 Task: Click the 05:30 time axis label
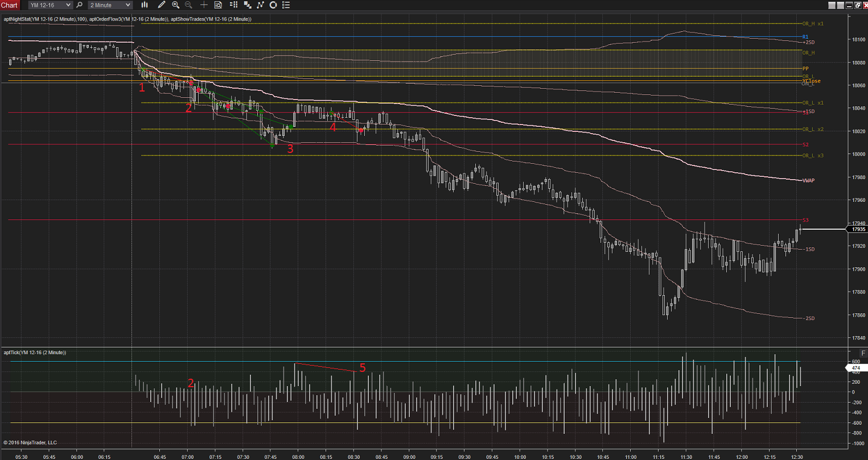pos(21,457)
